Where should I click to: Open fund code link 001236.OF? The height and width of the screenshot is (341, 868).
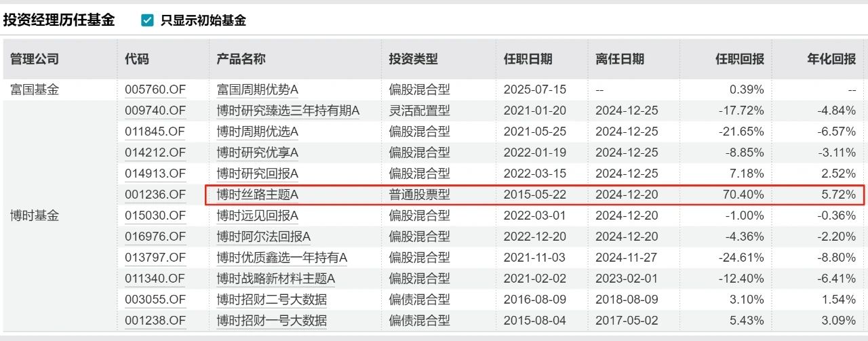(155, 195)
